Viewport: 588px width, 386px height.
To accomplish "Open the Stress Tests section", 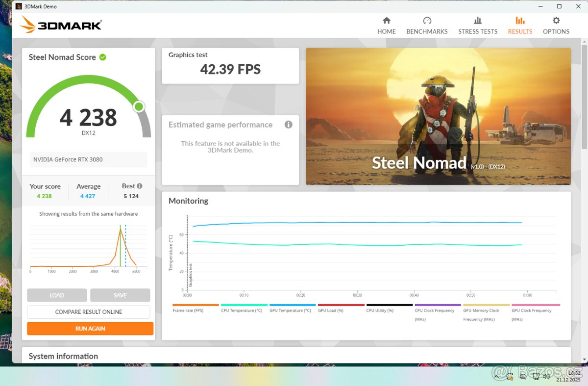I will click(477, 25).
